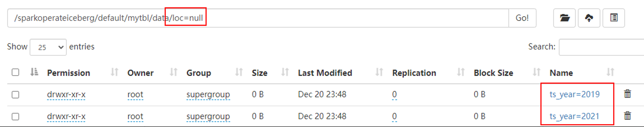Focus the Search text box

click(601, 47)
